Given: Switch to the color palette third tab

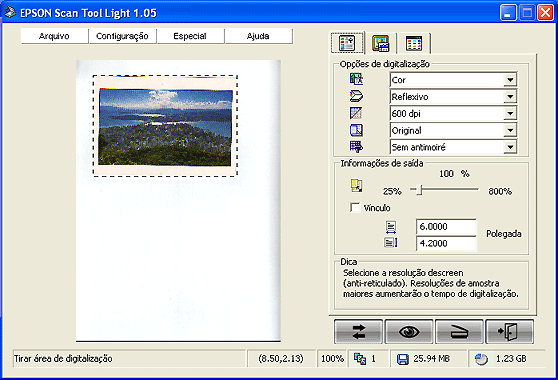Looking at the screenshot, I should coord(414,43).
